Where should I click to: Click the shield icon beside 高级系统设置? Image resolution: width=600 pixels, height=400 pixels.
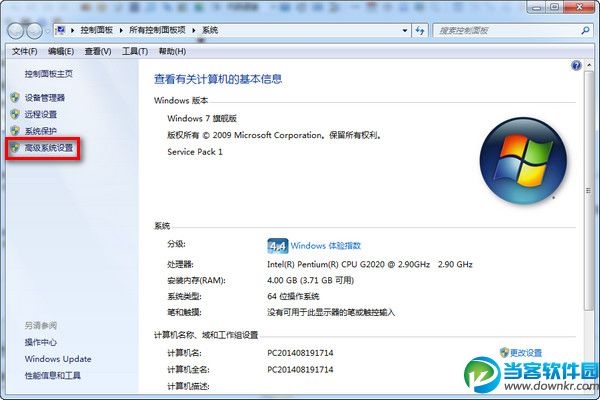click(x=15, y=147)
